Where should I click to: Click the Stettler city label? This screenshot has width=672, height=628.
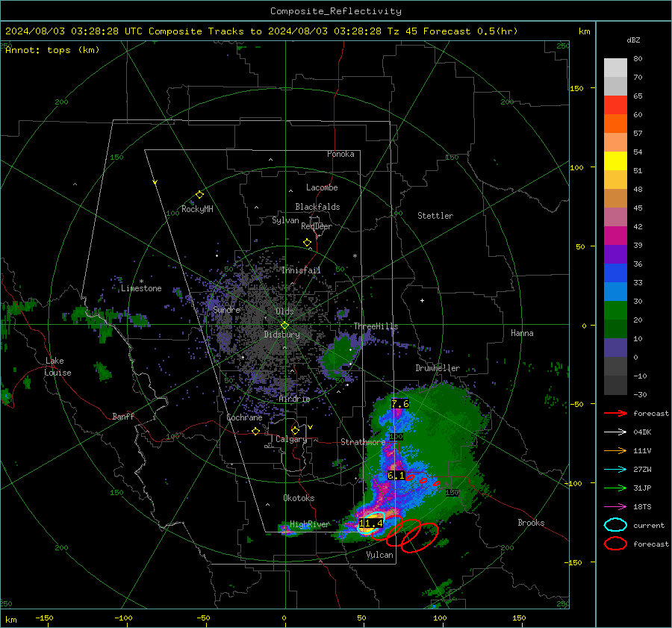pos(435,216)
